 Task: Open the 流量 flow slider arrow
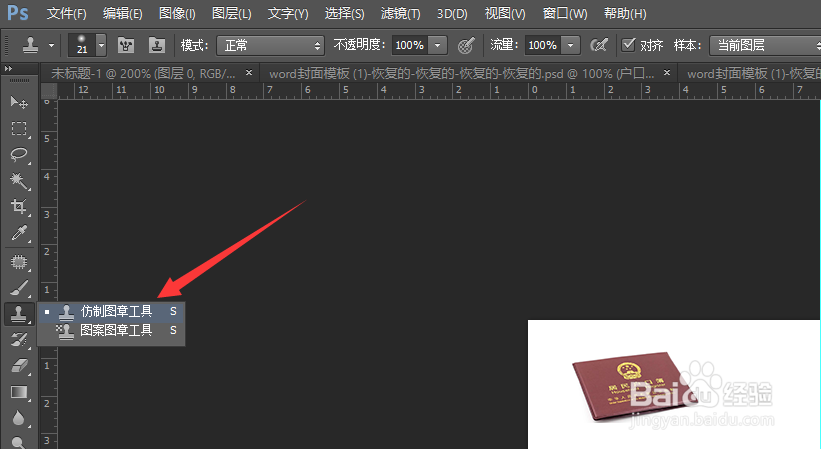pyautogui.click(x=571, y=46)
